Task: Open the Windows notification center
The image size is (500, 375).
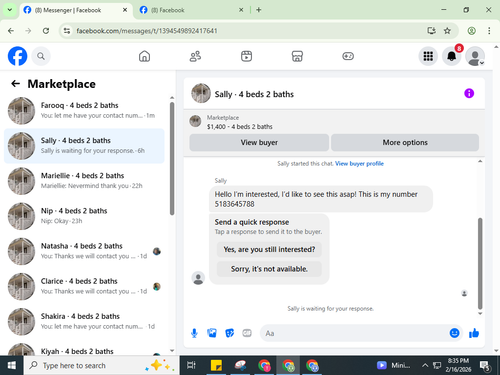Action: pos(485,366)
